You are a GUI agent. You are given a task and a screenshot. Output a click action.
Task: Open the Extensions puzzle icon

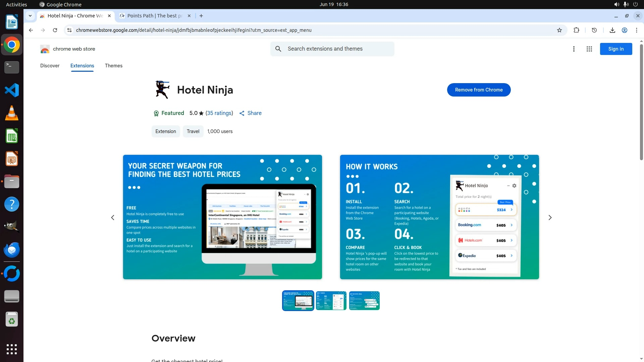click(x=576, y=30)
